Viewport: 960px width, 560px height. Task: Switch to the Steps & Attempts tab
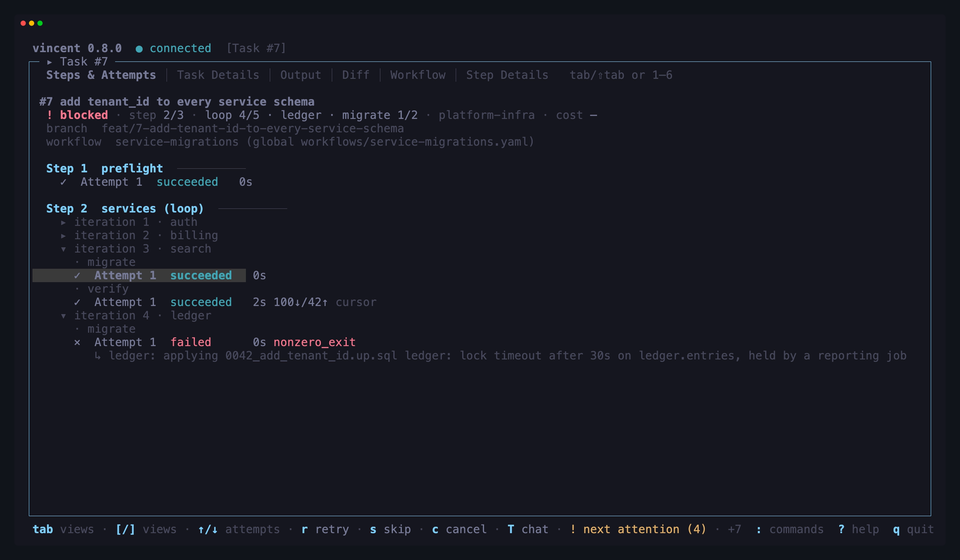101,75
